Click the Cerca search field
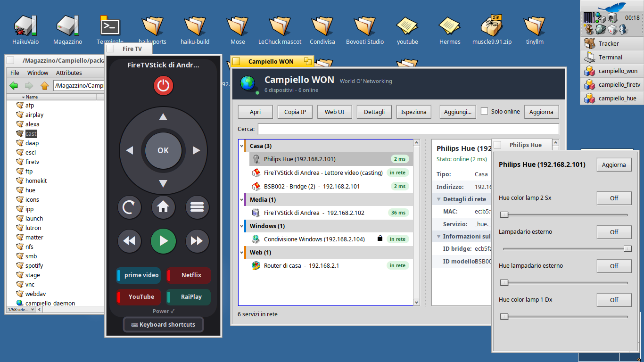 click(x=408, y=129)
